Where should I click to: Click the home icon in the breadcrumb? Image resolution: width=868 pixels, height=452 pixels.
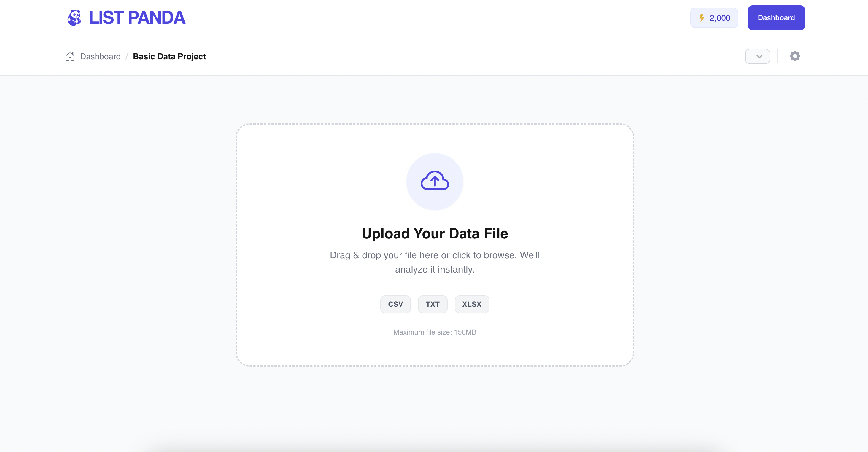tap(70, 56)
